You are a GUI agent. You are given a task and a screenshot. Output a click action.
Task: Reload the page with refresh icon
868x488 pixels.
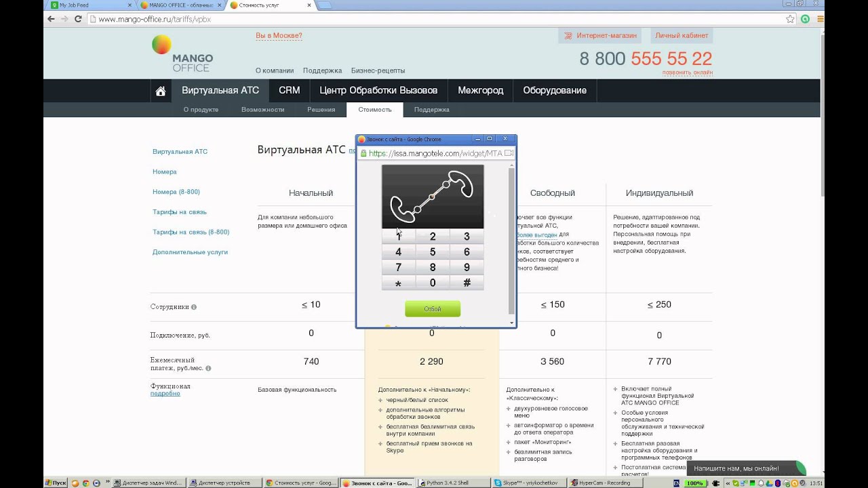click(78, 19)
